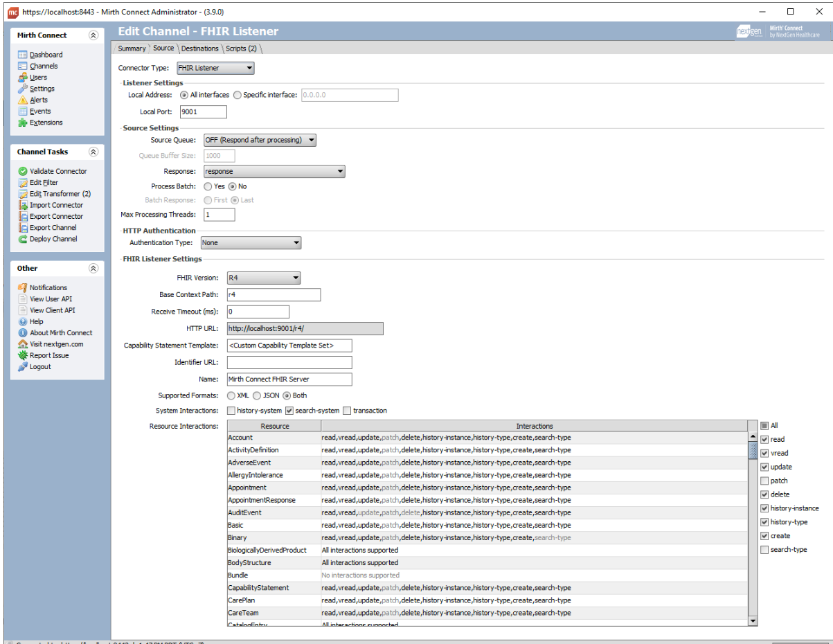Click the NextGen logo in header
This screenshot has height=644, width=833.
[x=751, y=32]
